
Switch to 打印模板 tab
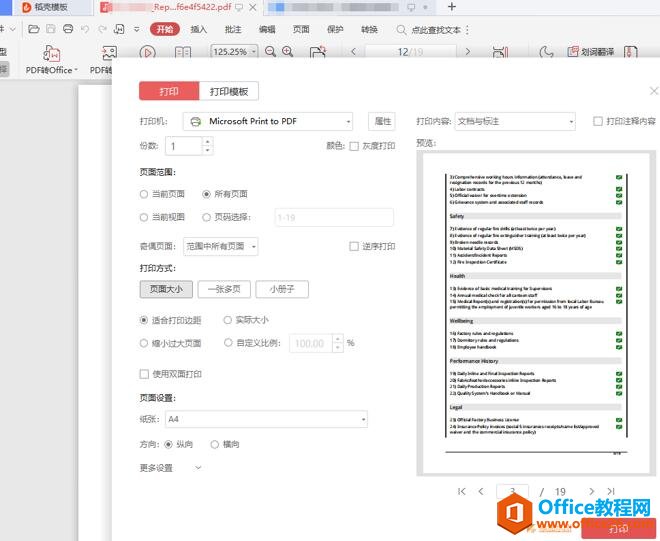229,91
